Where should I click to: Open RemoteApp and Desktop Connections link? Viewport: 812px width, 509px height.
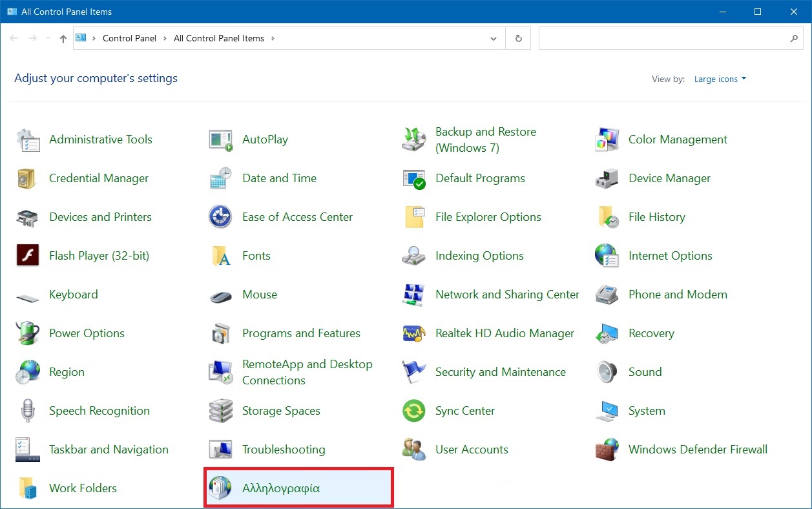click(307, 372)
